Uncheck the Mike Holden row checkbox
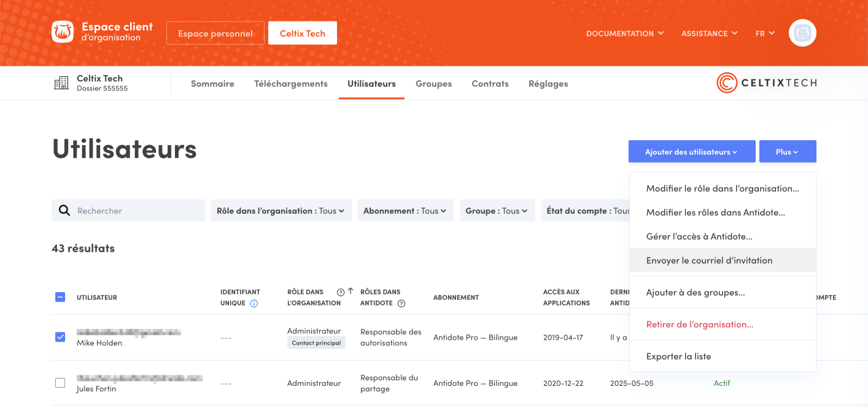Image resolution: width=868 pixels, height=408 pixels. pos(60,337)
